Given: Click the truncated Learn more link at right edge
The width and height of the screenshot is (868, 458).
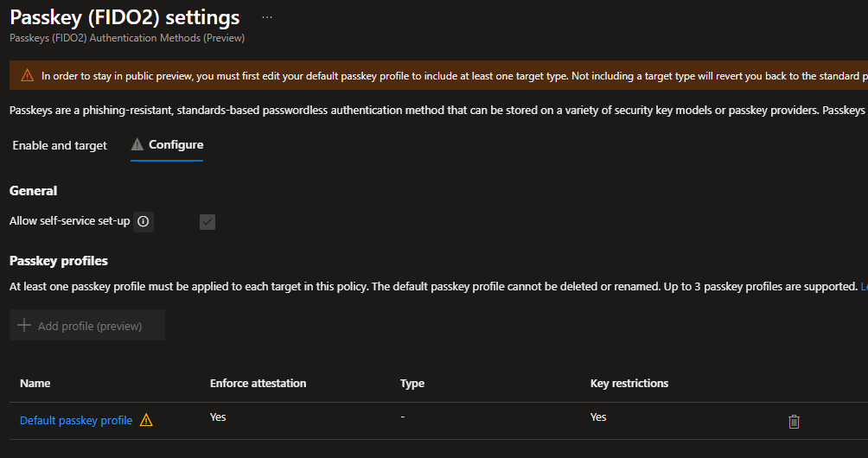Looking at the screenshot, I should tap(864, 286).
